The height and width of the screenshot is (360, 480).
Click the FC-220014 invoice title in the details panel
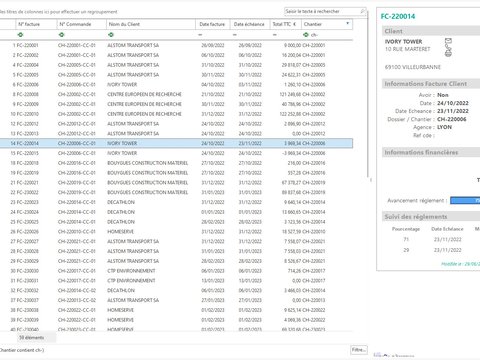tap(398, 16)
